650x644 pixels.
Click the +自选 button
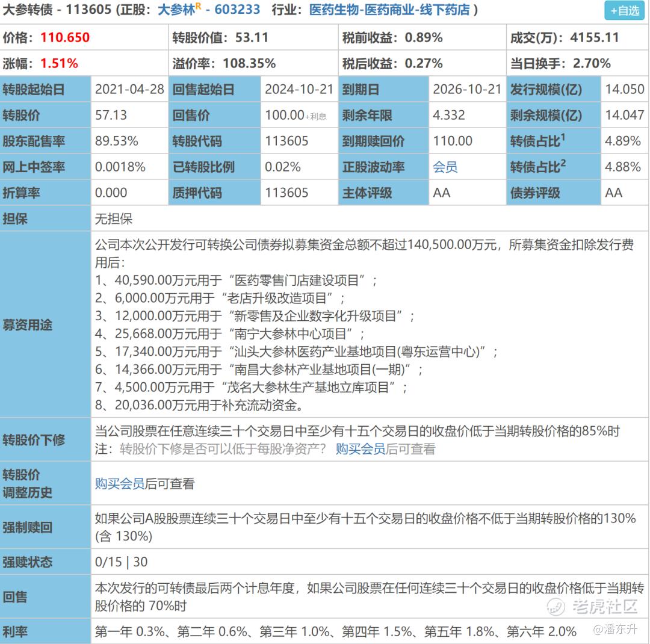coord(624,11)
